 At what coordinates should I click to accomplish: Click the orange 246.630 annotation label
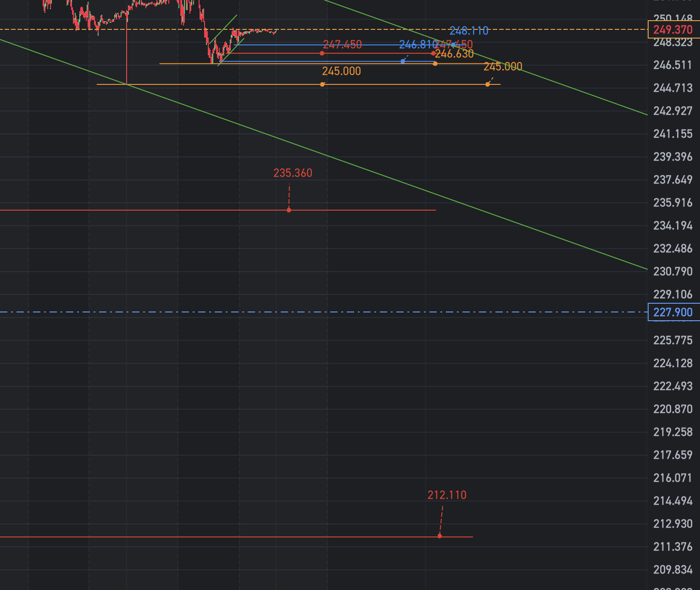point(454,54)
